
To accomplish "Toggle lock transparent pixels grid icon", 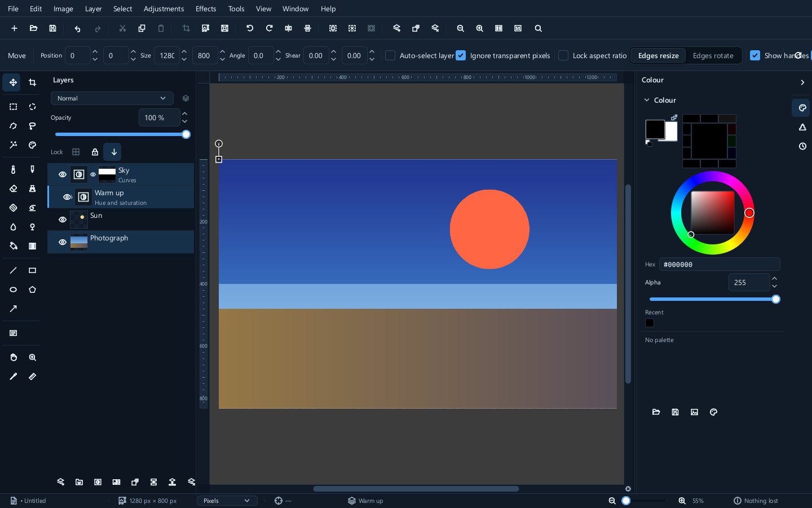I will tap(76, 152).
